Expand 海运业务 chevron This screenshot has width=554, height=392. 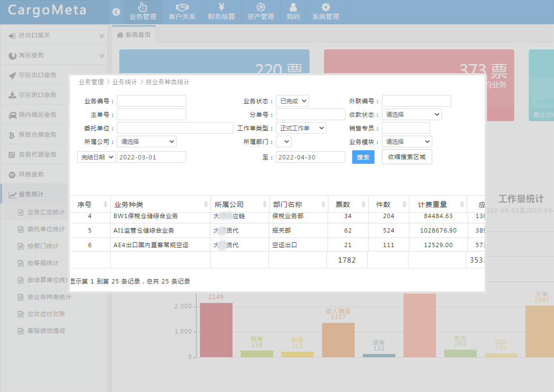(102, 55)
